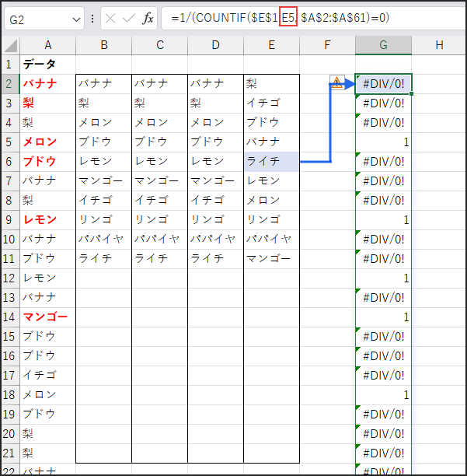The height and width of the screenshot is (476, 467).
Task: Click the Select All corner triangle
Action: [11, 46]
